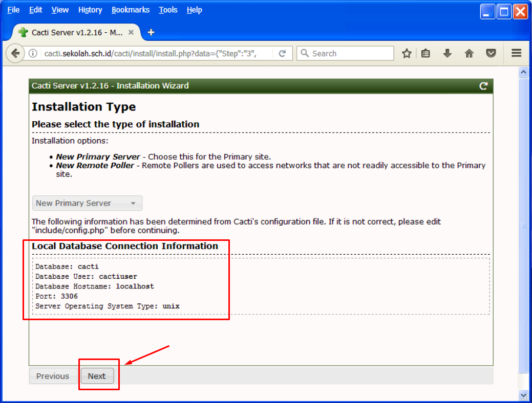Open the downloads arrow icon
This screenshot has height=403, width=532.
pos(448,53)
